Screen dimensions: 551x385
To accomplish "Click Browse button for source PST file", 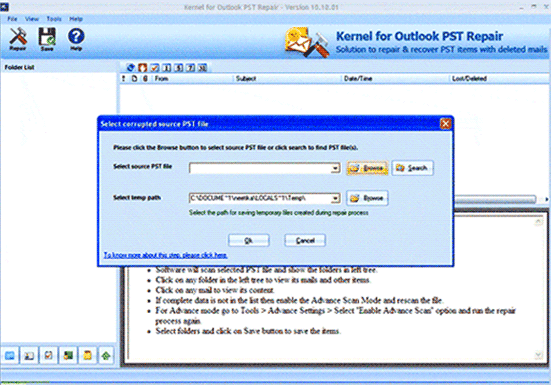I will [367, 168].
